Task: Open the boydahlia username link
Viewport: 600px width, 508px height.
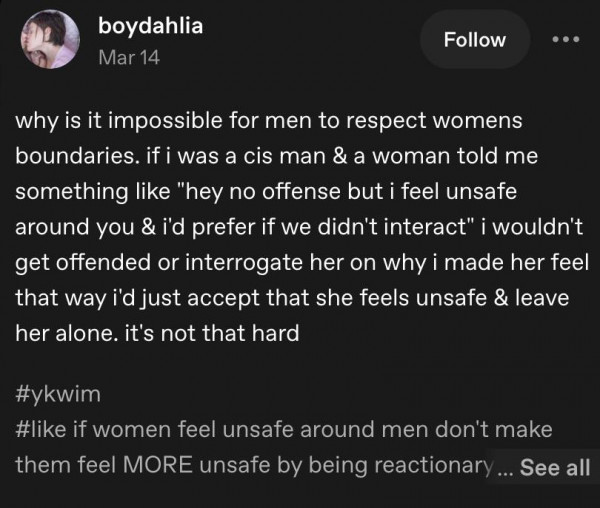Action: tap(150, 27)
